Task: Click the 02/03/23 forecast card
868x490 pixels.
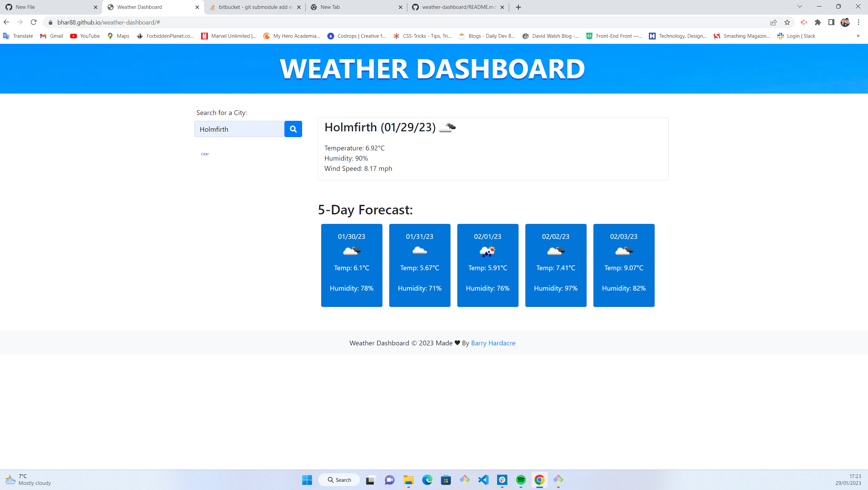Action: coord(624,265)
